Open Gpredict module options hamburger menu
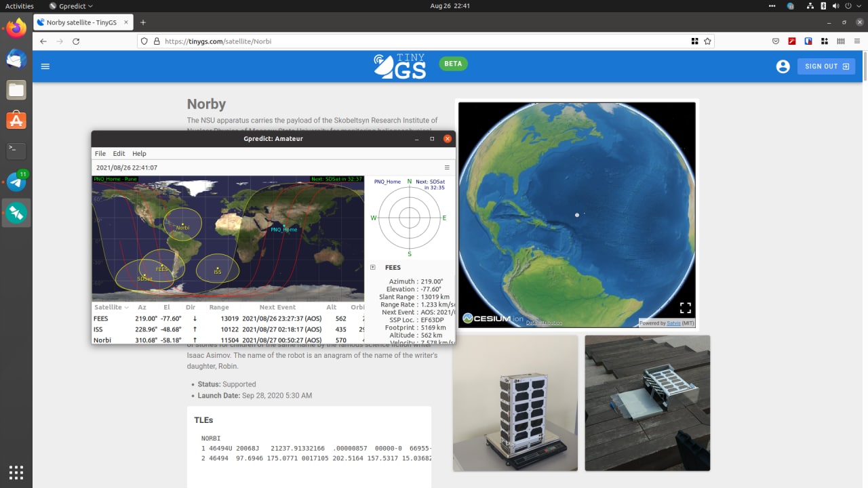This screenshot has width=868, height=488. point(447,167)
